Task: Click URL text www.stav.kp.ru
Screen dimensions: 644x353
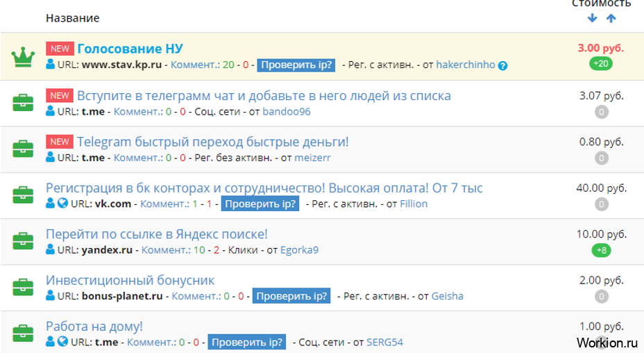Action: (x=121, y=65)
